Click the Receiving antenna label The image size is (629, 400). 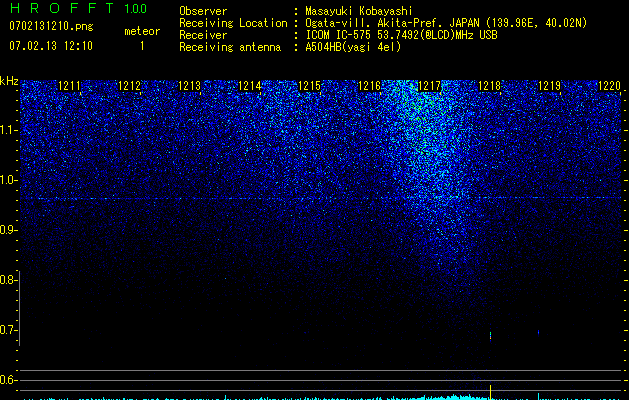230,47
